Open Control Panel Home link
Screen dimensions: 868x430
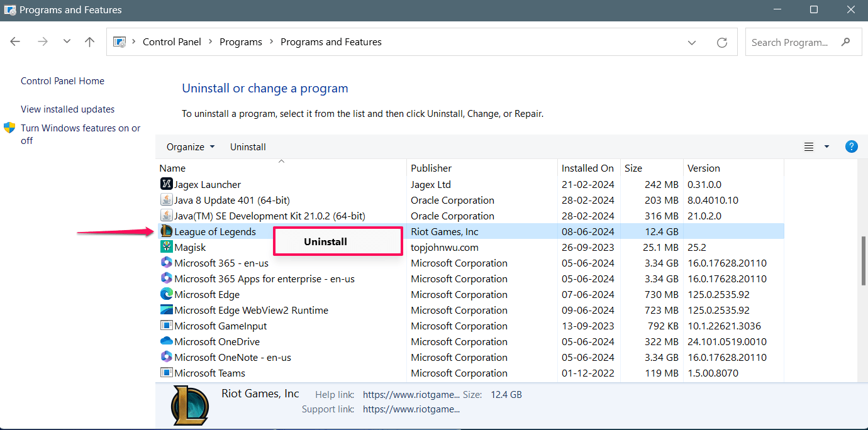(x=62, y=81)
